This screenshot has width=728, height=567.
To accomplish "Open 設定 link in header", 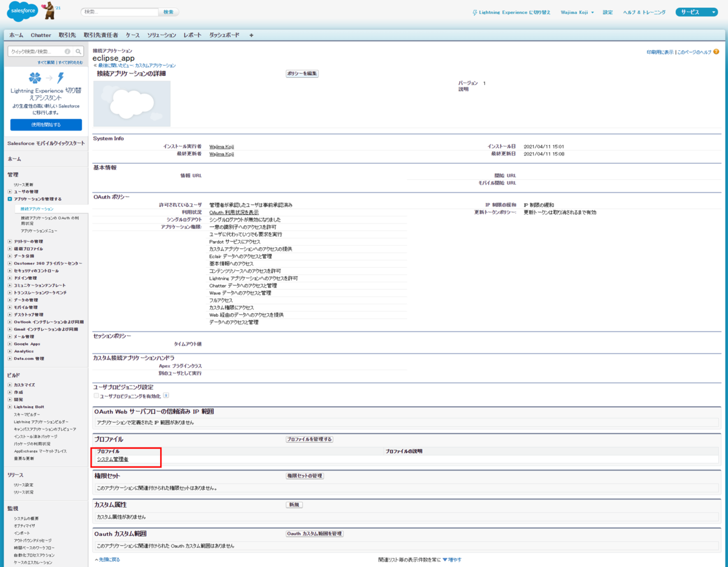I will point(607,12).
